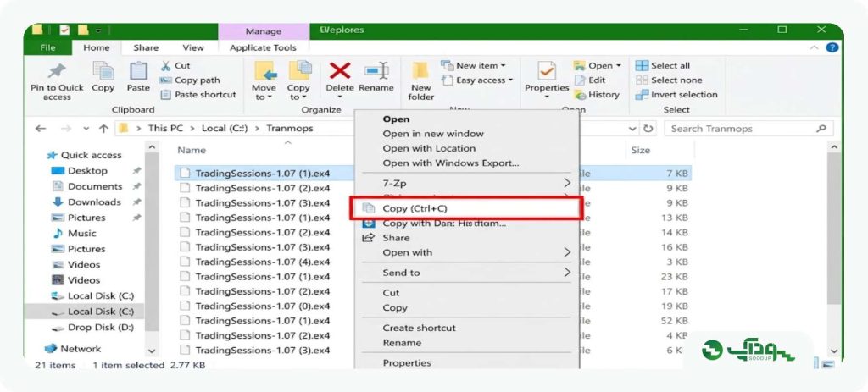Click the red Delete X icon
Screen dimensions: 868x392
[x=340, y=71]
